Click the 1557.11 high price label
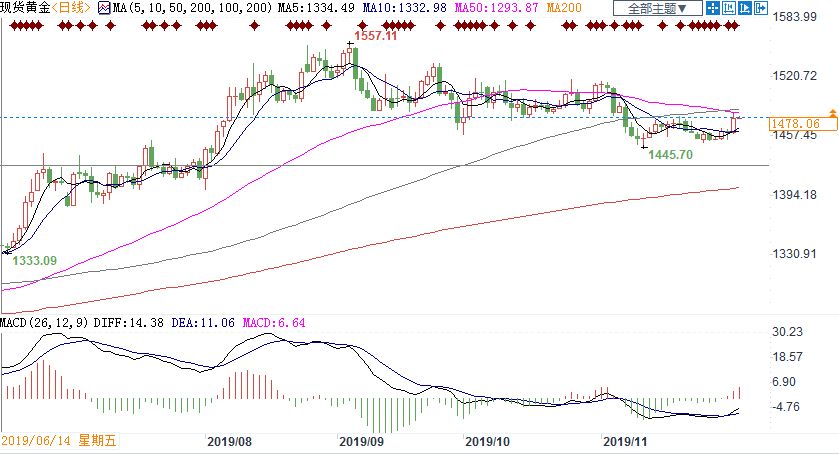Viewport: 839px width, 454px height. [x=376, y=36]
